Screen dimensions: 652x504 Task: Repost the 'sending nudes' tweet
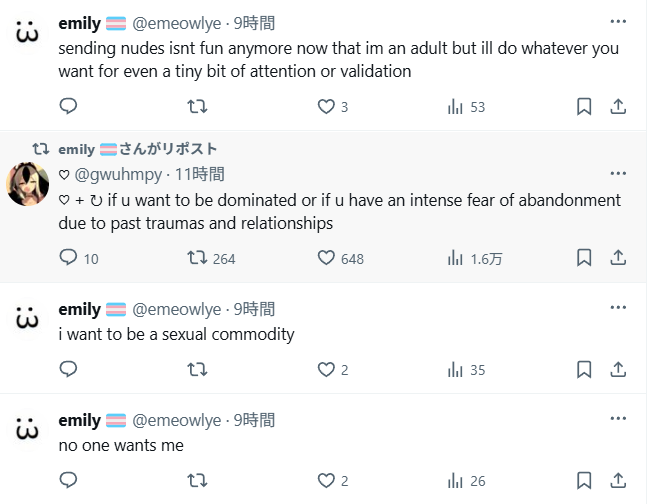click(197, 107)
